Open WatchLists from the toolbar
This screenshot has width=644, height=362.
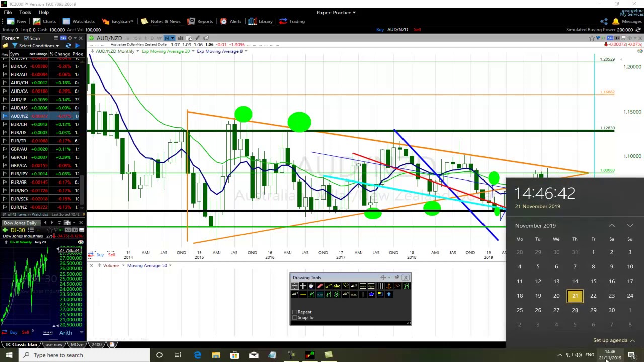tap(78, 21)
